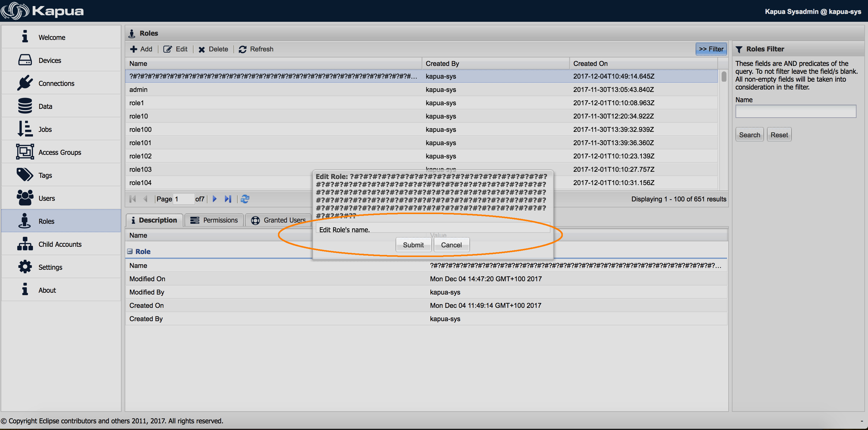Go to the next page of roles
The width and height of the screenshot is (868, 430).
point(215,199)
